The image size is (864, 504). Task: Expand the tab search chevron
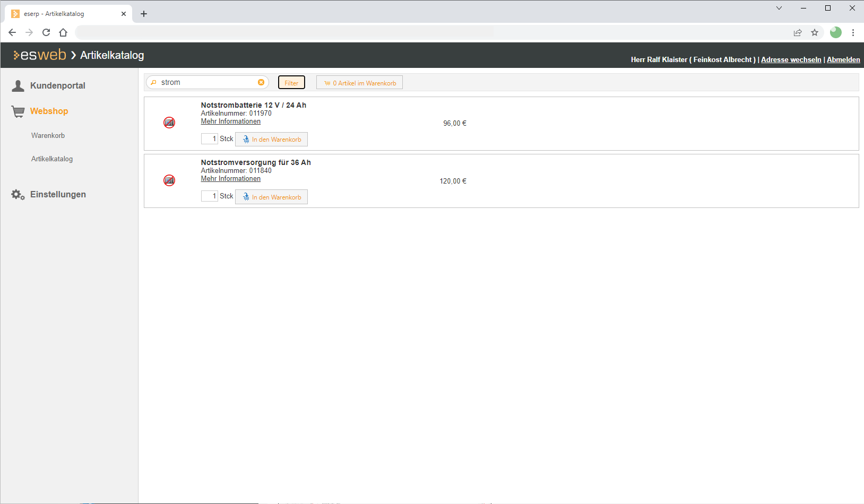tap(779, 8)
